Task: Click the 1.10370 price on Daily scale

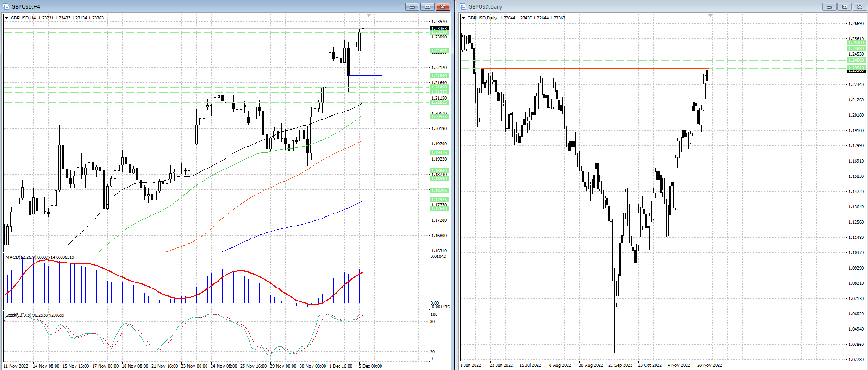Action: (x=856, y=253)
